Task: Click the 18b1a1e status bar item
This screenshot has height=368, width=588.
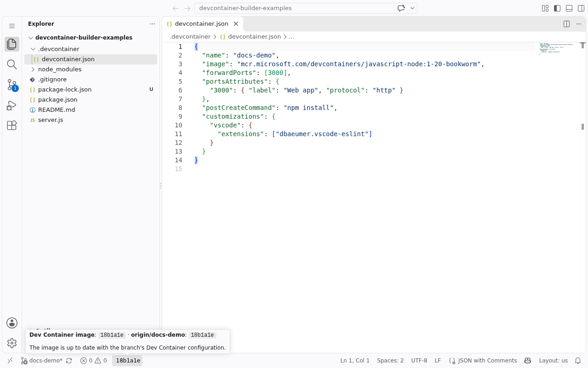Action: click(127, 361)
